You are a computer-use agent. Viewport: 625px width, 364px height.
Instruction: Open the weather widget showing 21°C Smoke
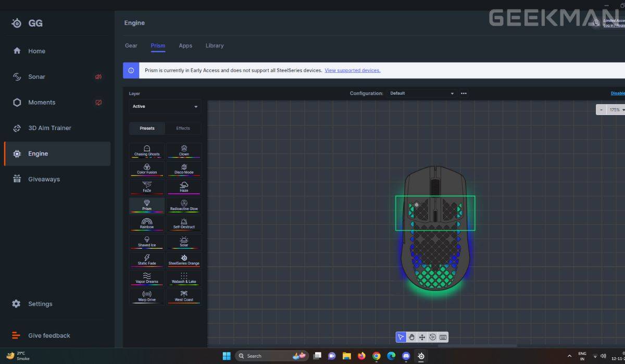pyautogui.click(x=19, y=356)
